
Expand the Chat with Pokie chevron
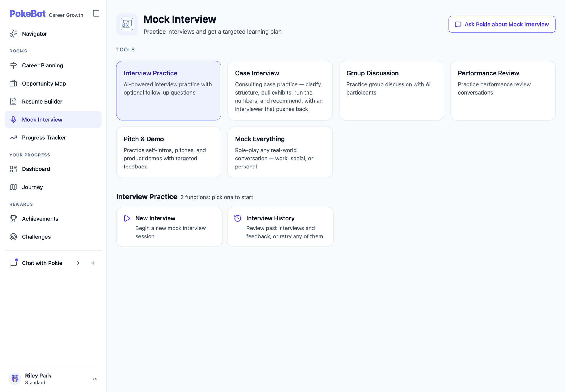tap(78, 263)
